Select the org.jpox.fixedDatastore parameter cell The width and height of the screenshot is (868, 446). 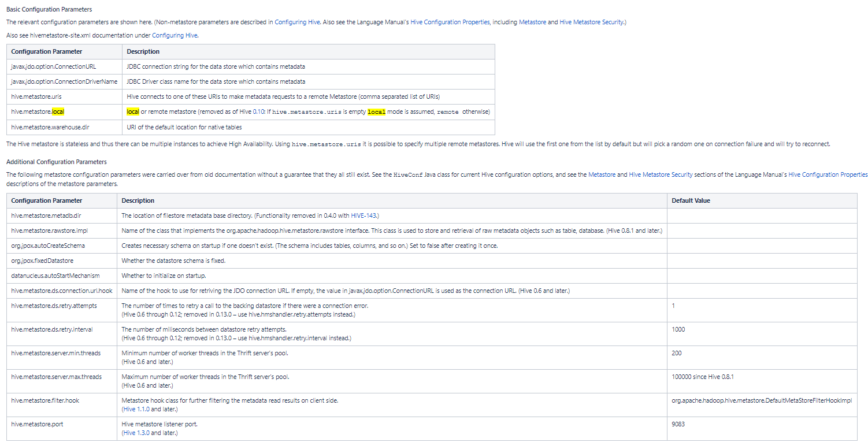pyautogui.click(x=62, y=261)
